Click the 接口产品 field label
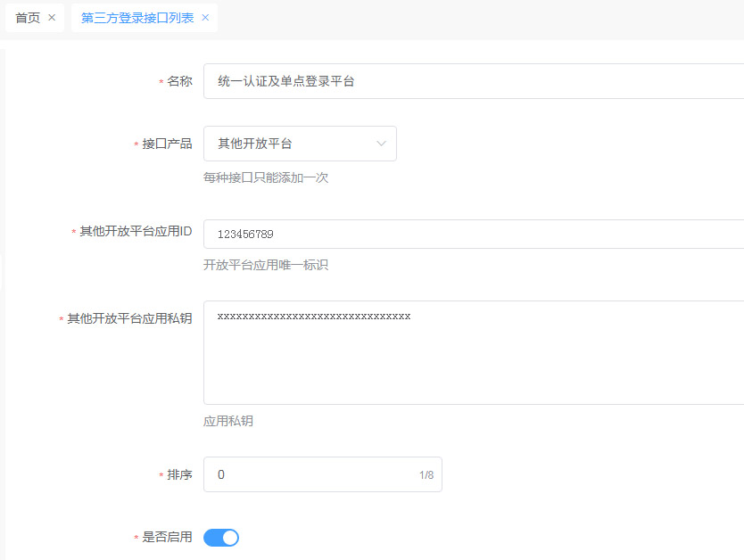Screen dimensions: 744x560 tap(167, 144)
